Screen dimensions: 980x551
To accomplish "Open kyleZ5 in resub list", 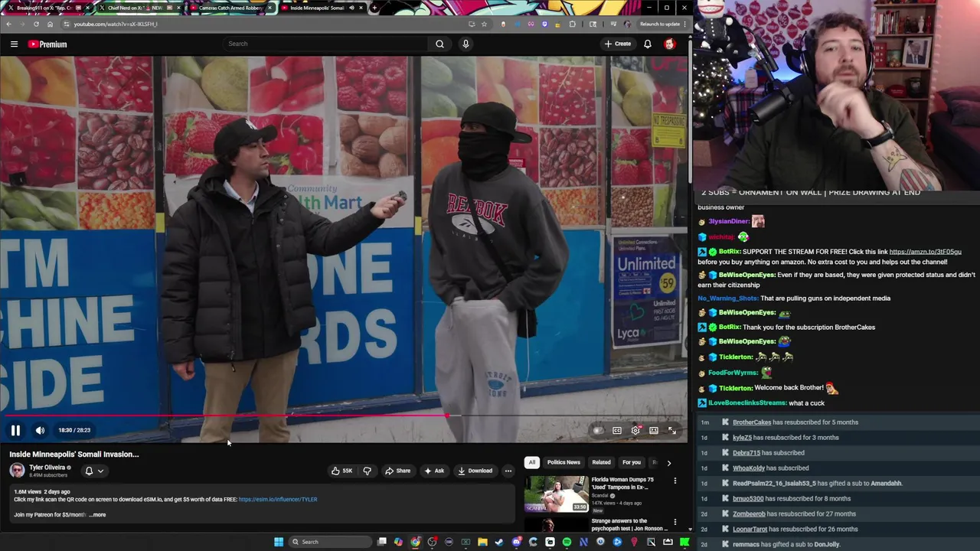I will tap(742, 438).
